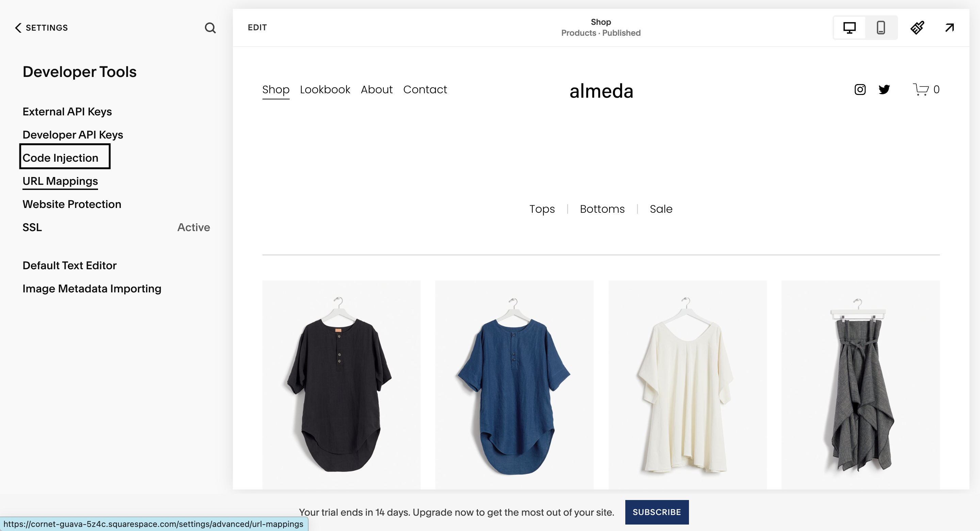Image resolution: width=980 pixels, height=531 pixels.
Task: Open the gray skirt product thumbnail
Action: click(x=860, y=385)
